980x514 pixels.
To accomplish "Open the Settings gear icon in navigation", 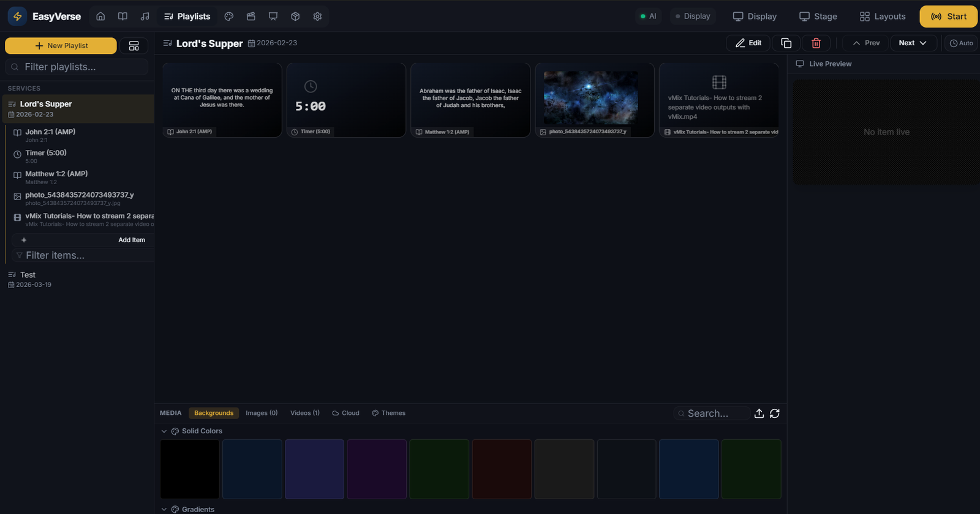I will (x=317, y=17).
